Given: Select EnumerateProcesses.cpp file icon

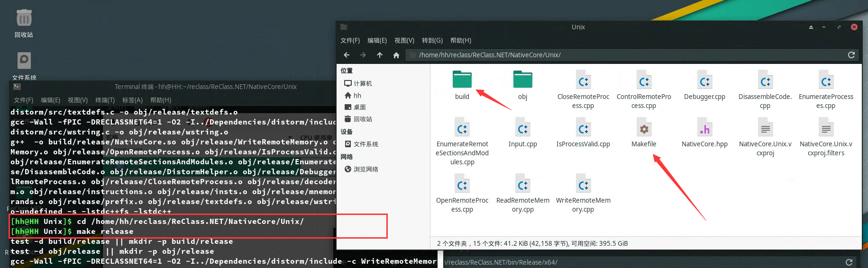Looking at the screenshot, I should [x=826, y=80].
